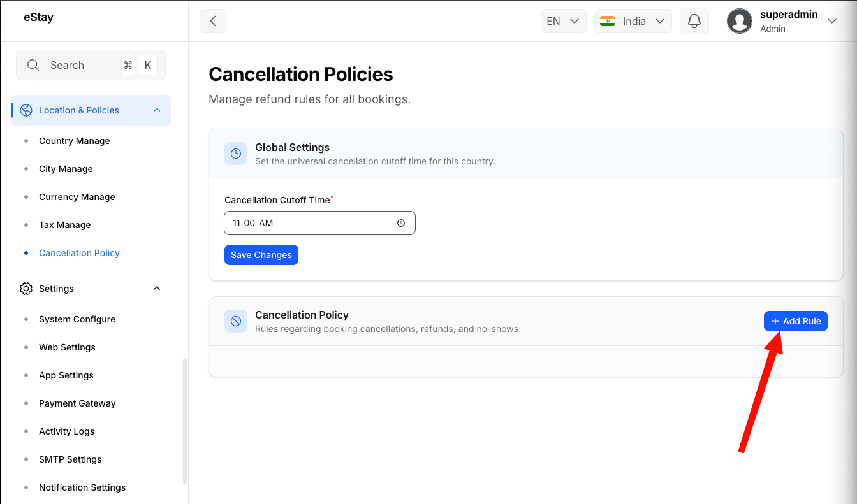
Task: Click the eStay logo text
Action: (x=38, y=17)
